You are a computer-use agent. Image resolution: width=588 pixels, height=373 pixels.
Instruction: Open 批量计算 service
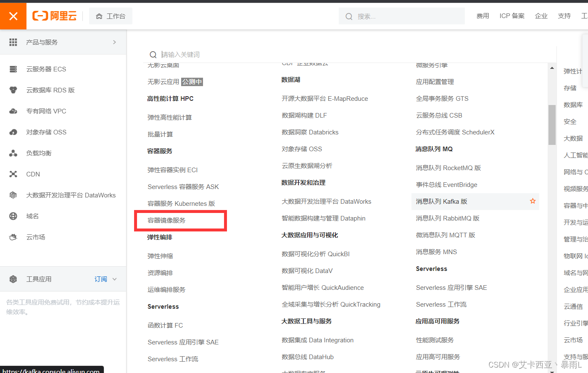[160, 134]
